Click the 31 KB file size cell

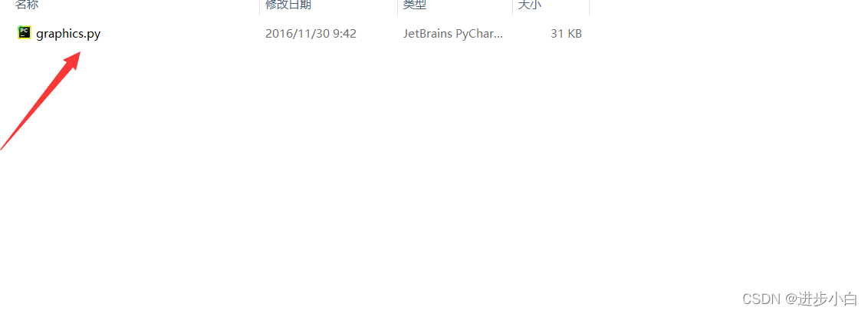pyautogui.click(x=566, y=34)
